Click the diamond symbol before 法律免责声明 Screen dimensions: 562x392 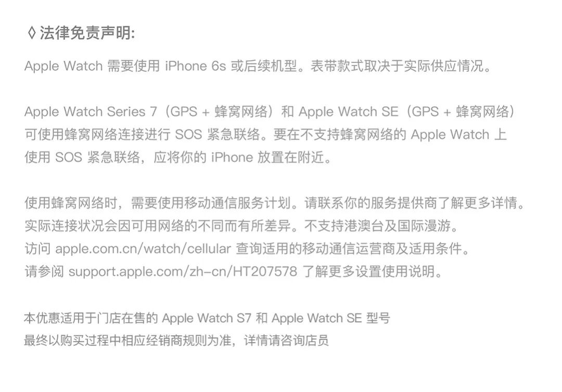click(x=32, y=33)
